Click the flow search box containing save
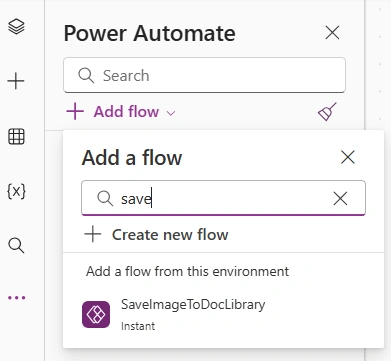 point(223,198)
